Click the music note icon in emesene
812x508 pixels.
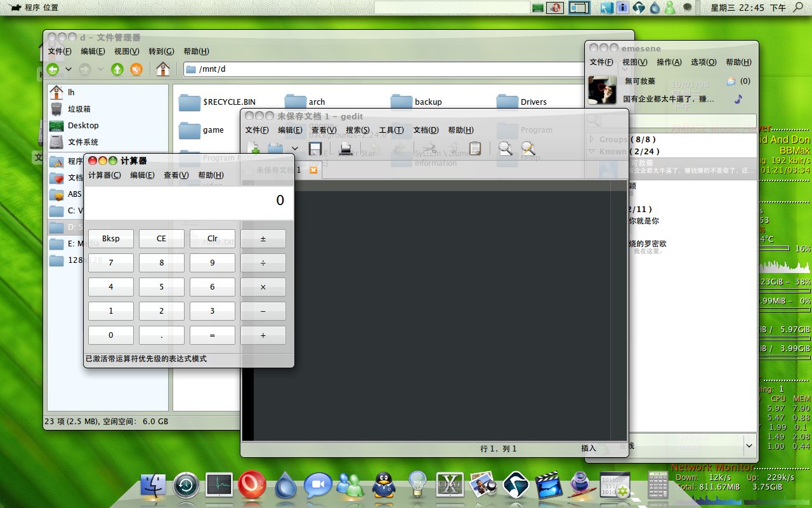point(738,99)
